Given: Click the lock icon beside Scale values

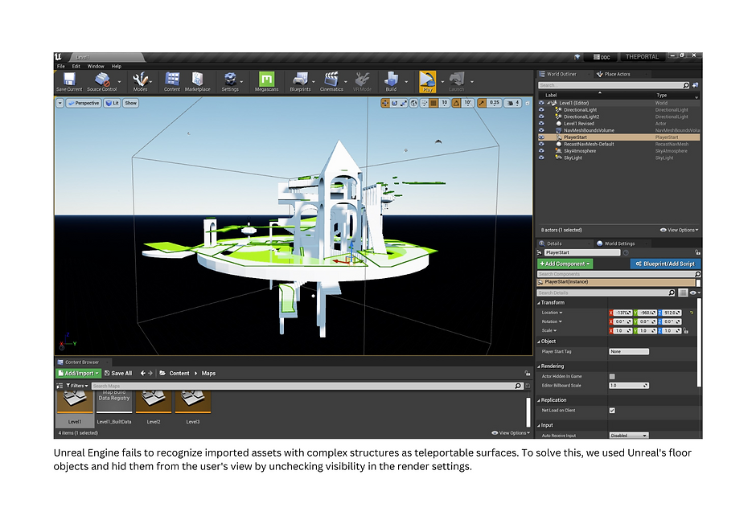Looking at the screenshot, I should coord(685,331).
